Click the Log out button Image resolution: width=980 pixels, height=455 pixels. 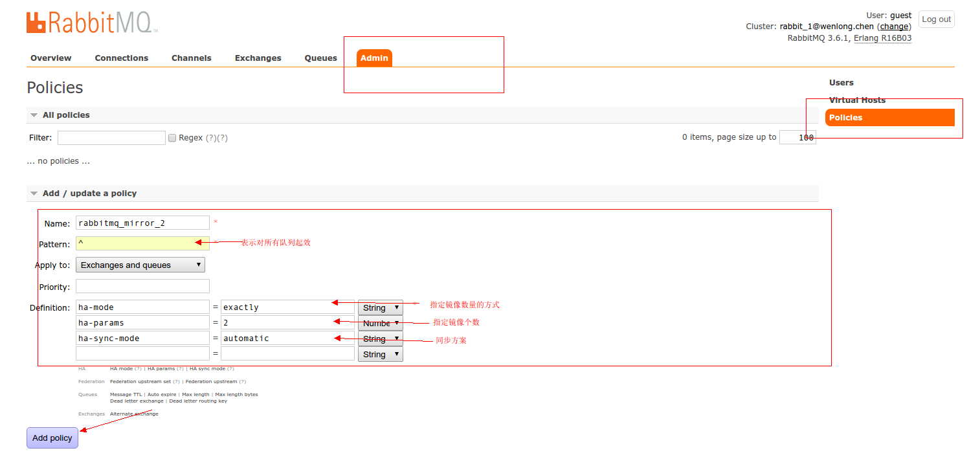[x=937, y=19]
